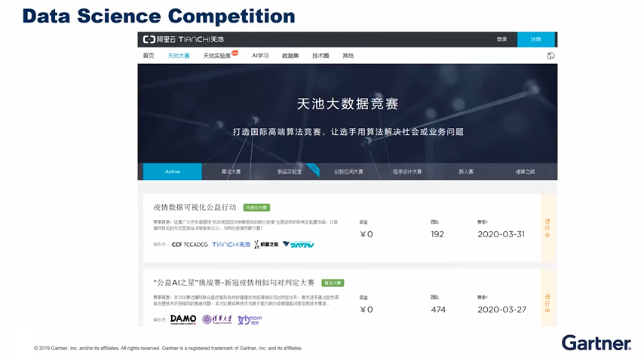Image resolution: width=644 pixels, height=357 pixels.
Task: Select the Active competitions tab
Action: coord(172,172)
